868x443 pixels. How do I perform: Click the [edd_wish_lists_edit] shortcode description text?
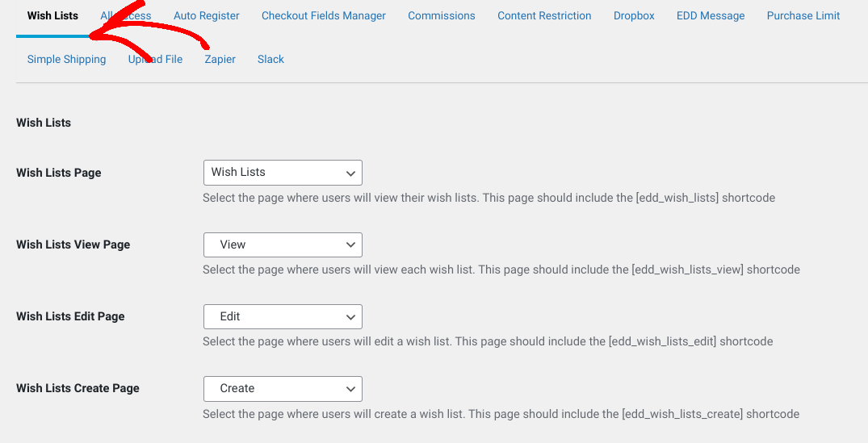(x=488, y=342)
